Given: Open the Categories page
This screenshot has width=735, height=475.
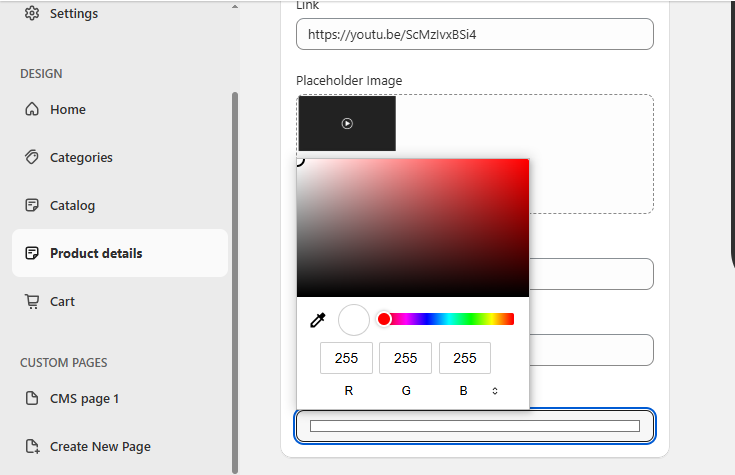Looking at the screenshot, I should point(81,158).
